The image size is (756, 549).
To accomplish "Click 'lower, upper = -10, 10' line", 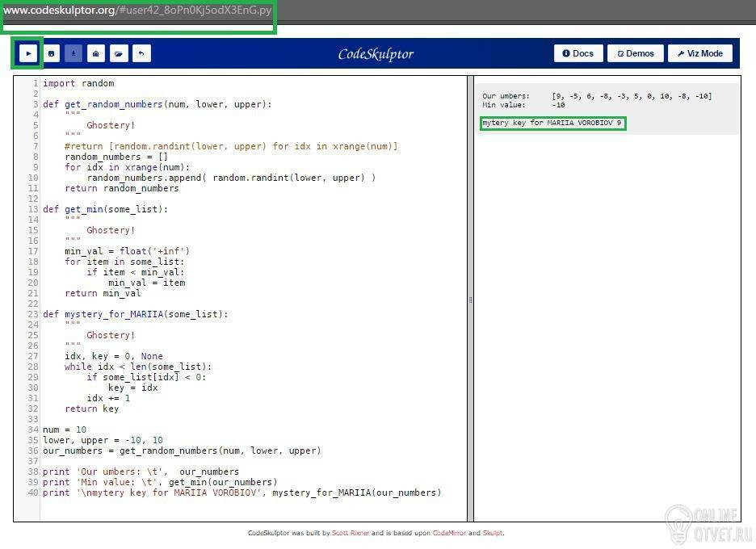I will 103,441.
